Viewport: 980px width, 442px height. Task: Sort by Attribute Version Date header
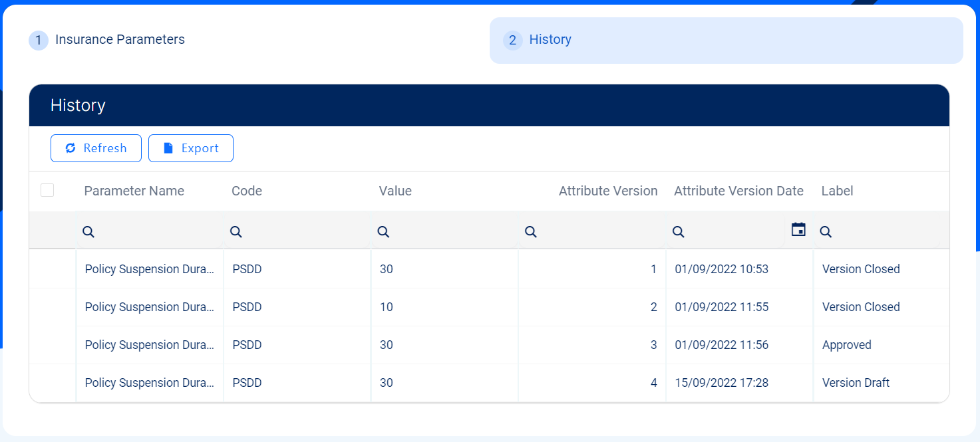pyautogui.click(x=738, y=191)
